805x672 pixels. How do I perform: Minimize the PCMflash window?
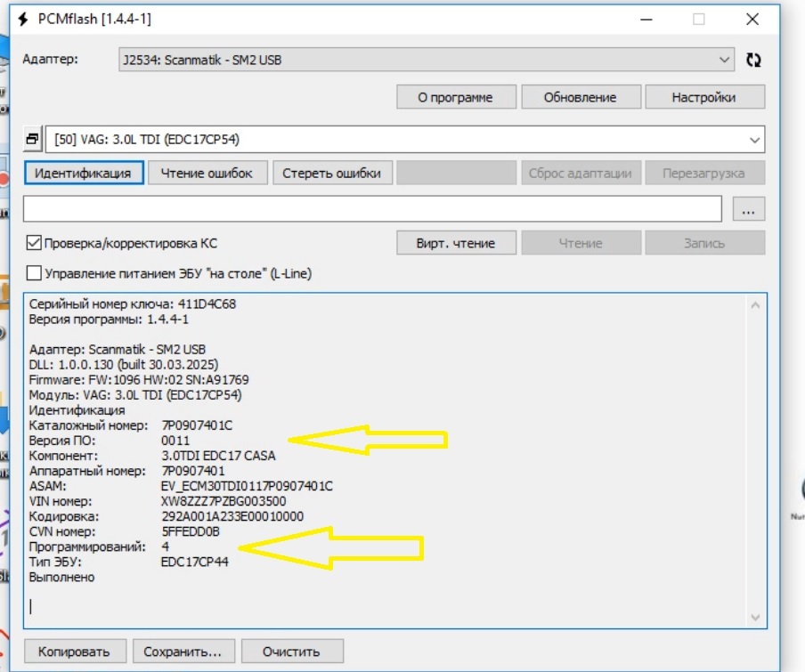(646, 20)
